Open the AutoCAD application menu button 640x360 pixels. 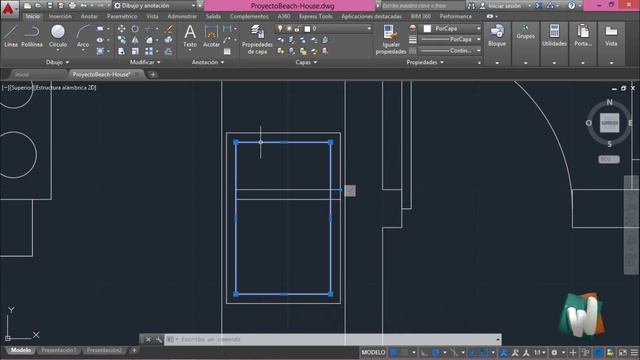(x=9, y=9)
